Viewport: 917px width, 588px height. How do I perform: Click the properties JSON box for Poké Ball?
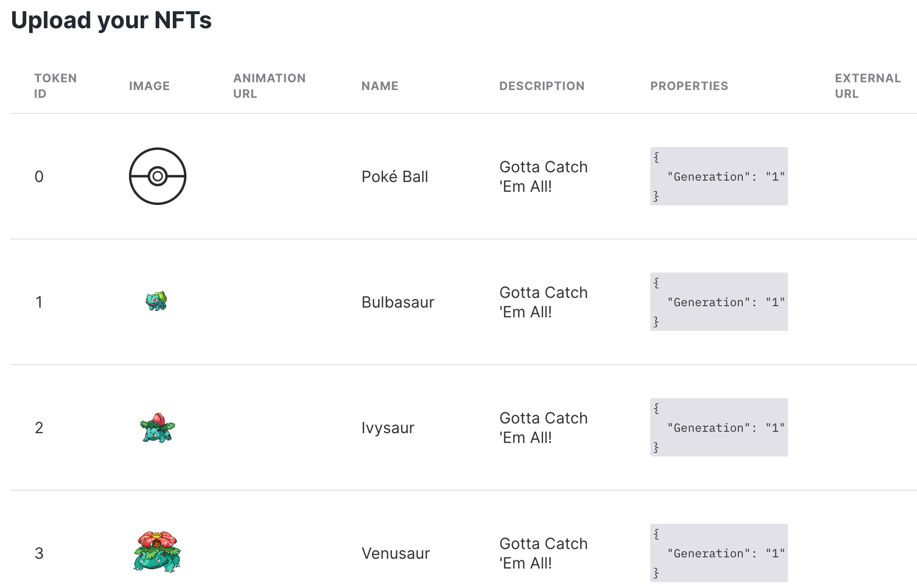click(719, 176)
